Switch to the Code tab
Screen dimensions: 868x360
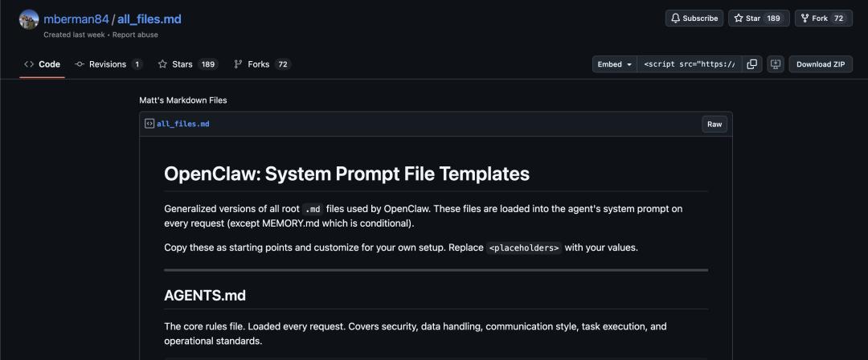pyautogui.click(x=43, y=64)
